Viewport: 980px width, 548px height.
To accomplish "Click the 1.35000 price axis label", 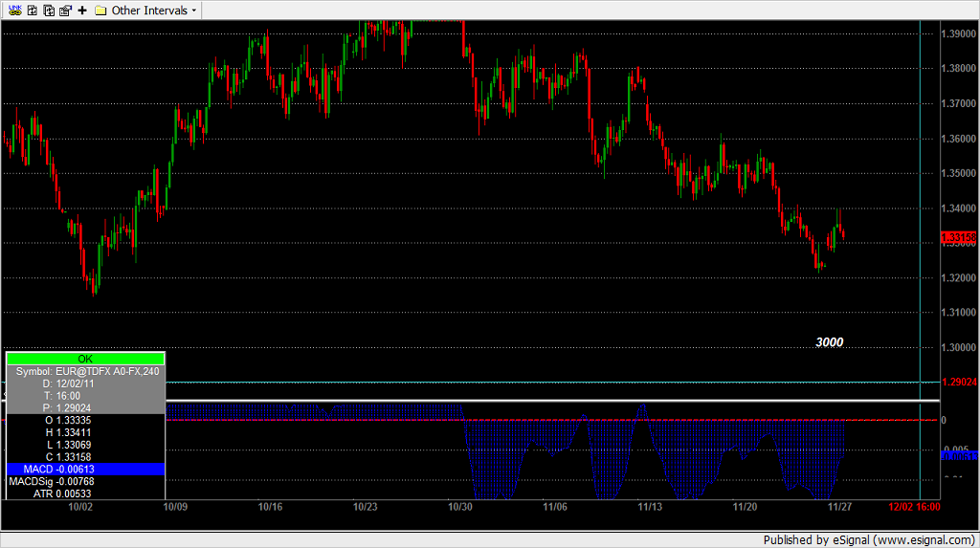I will tap(959, 173).
